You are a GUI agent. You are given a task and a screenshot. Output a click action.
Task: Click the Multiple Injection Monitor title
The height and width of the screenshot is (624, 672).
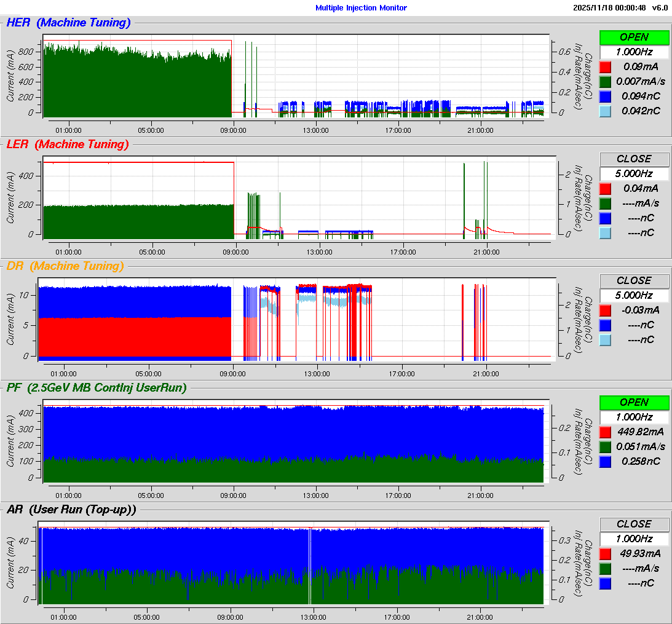pos(361,8)
